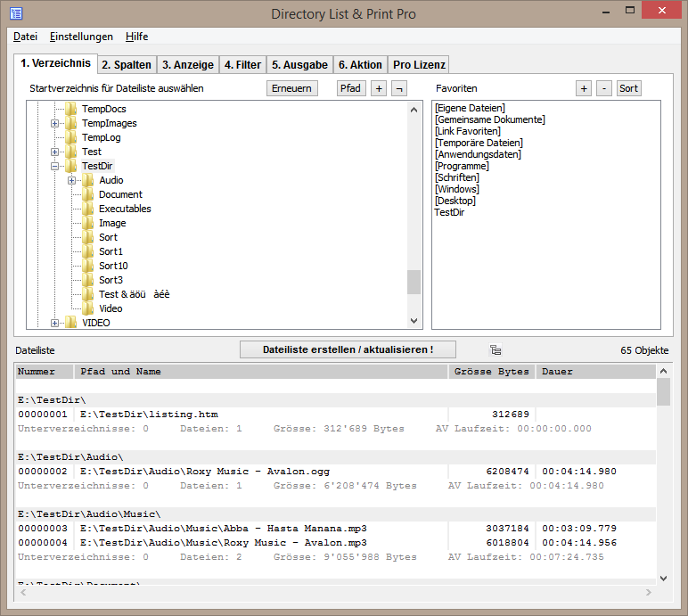Click the Executables folder icon
Screen dimensions: 688x616
coord(88,209)
